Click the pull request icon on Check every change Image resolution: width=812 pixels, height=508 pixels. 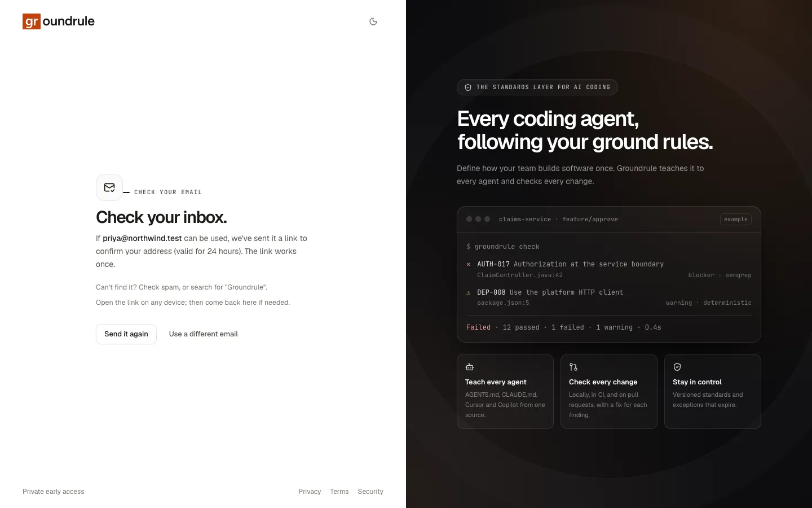click(x=573, y=367)
